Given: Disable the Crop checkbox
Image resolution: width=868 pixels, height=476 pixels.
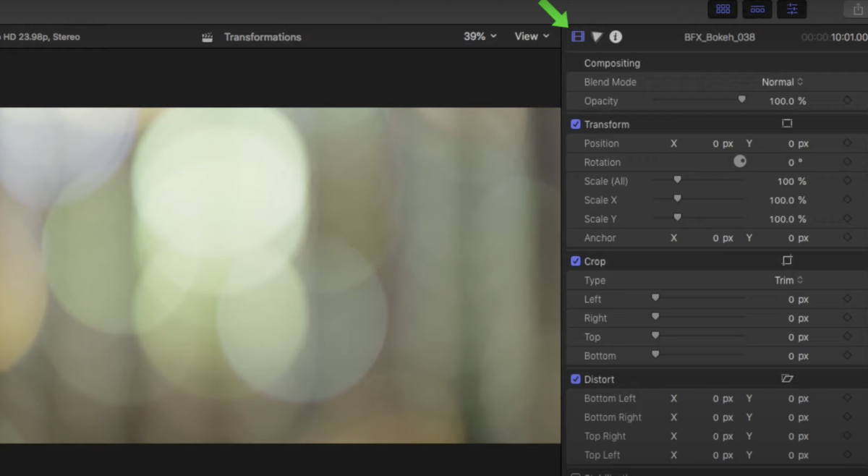Looking at the screenshot, I should coord(576,260).
